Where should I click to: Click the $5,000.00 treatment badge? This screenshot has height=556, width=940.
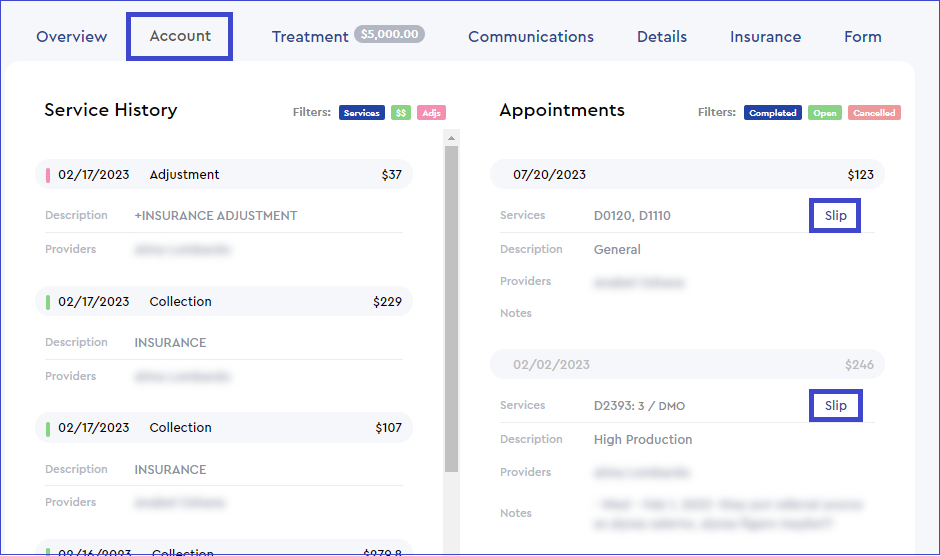pyautogui.click(x=389, y=35)
